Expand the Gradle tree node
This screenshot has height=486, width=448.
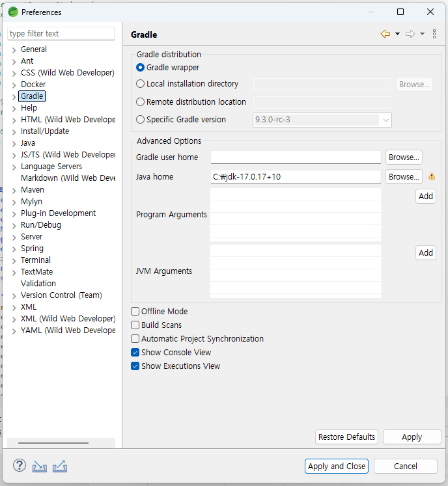[14, 97]
